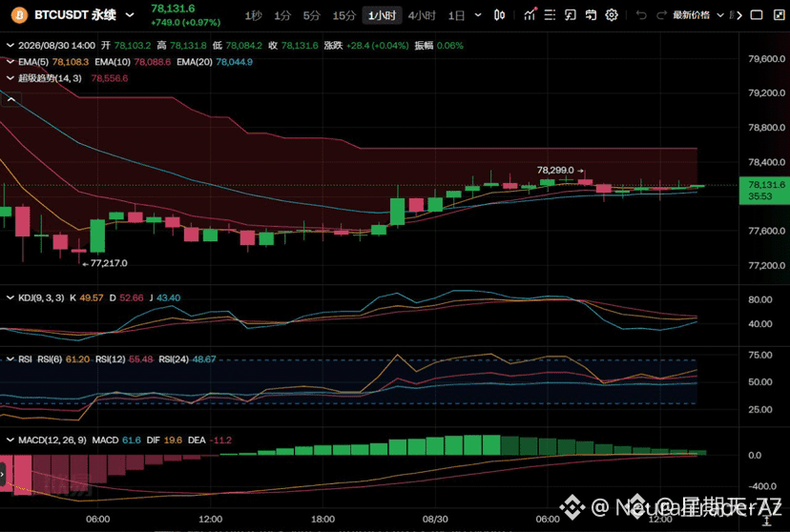The height and width of the screenshot is (532, 790).
Task: Collapse the OHLC candle info row
Action: (10, 46)
